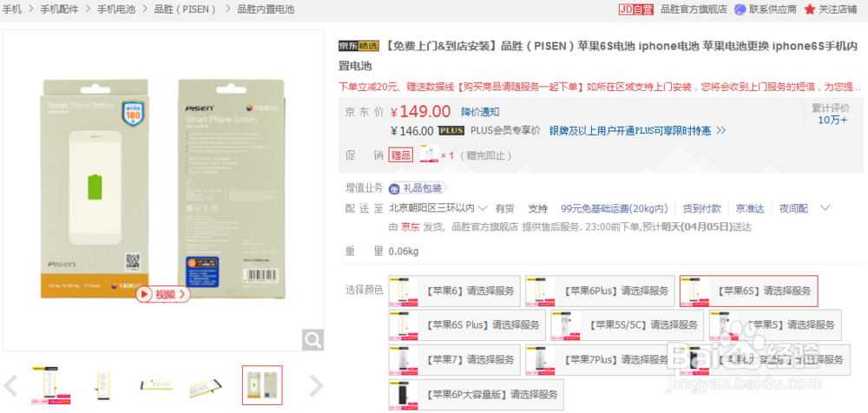The image size is (868, 413).
Task: Expand more delivery services chevron
Action: click(825, 208)
